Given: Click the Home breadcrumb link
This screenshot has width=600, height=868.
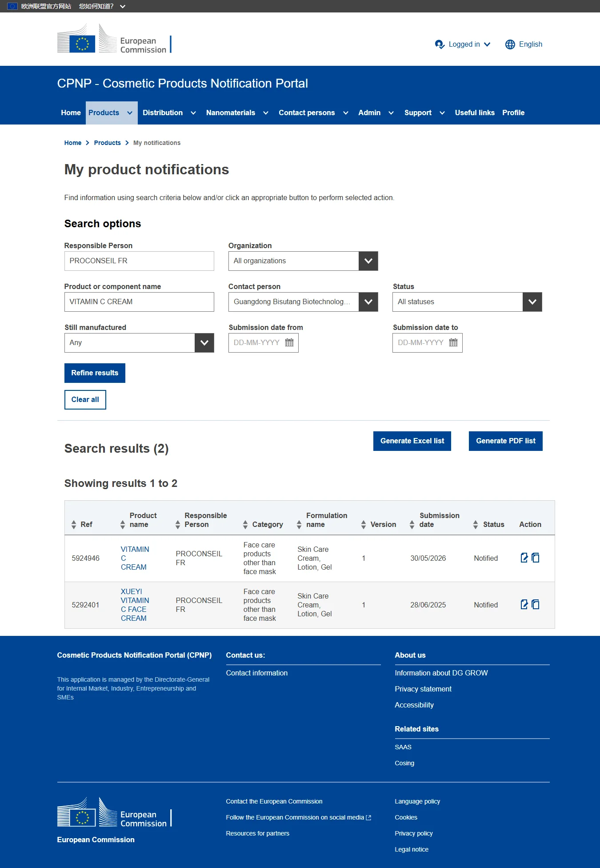Looking at the screenshot, I should (x=73, y=143).
